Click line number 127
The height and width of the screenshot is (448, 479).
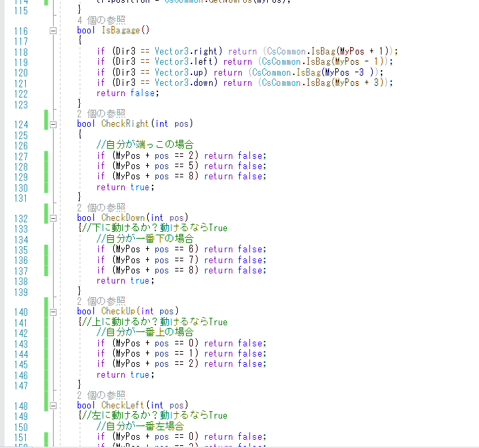[21, 156]
